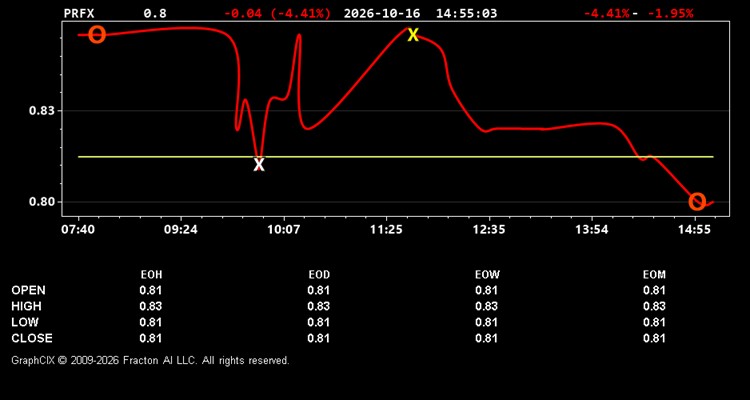Click the EOM column header
Viewport: 750px width, 400px height.
click(x=654, y=275)
